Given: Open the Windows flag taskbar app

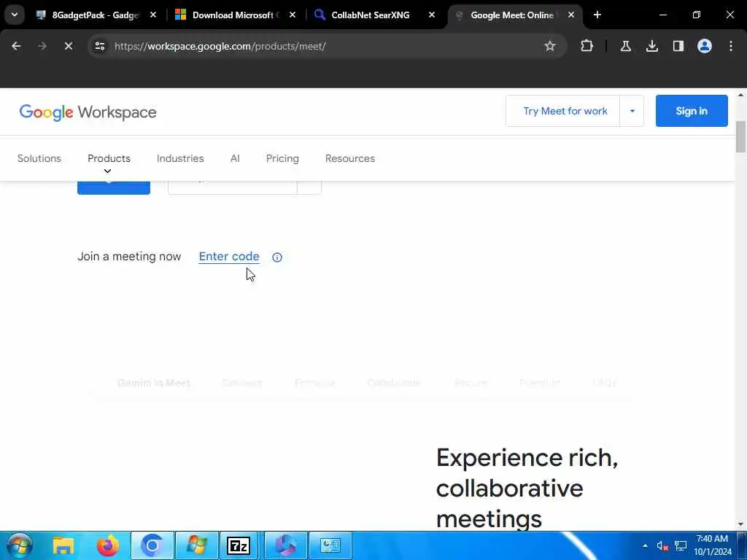Looking at the screenshot, I should pyautogui.click(x=197, y=545).
